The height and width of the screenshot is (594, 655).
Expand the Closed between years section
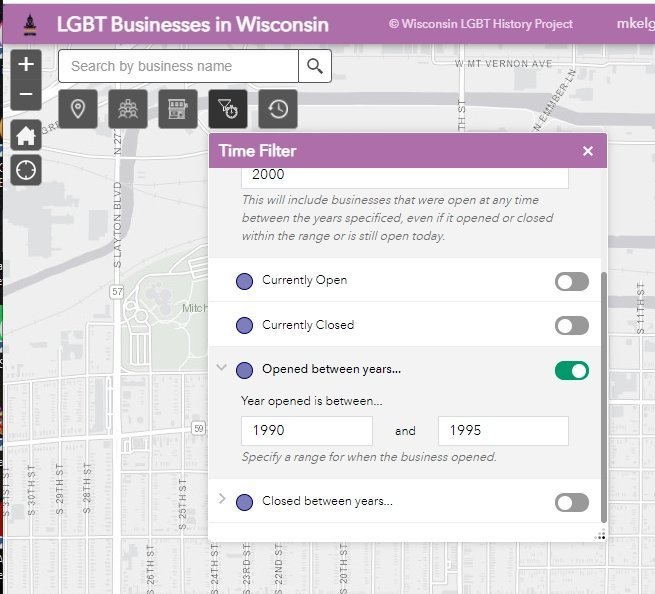coord(222,500)
